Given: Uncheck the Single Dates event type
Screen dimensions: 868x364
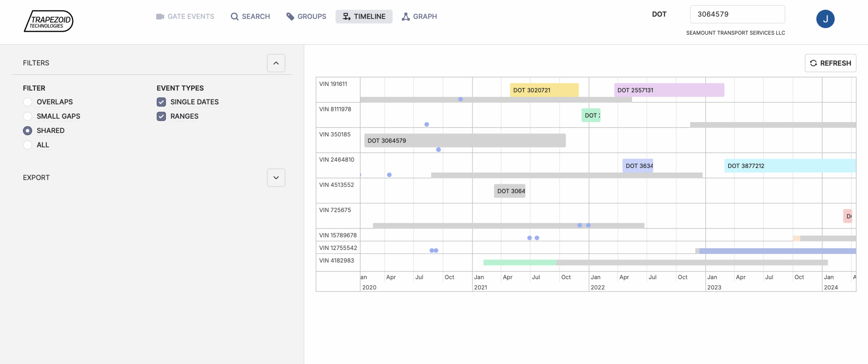Looking at the screenshot, I should coord(161,102).
